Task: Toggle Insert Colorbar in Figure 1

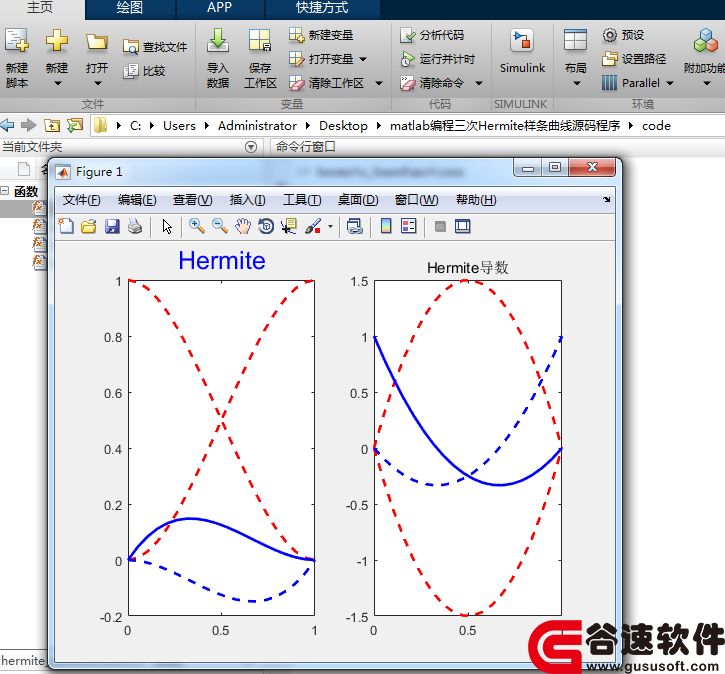Action: tap(386, 227)
